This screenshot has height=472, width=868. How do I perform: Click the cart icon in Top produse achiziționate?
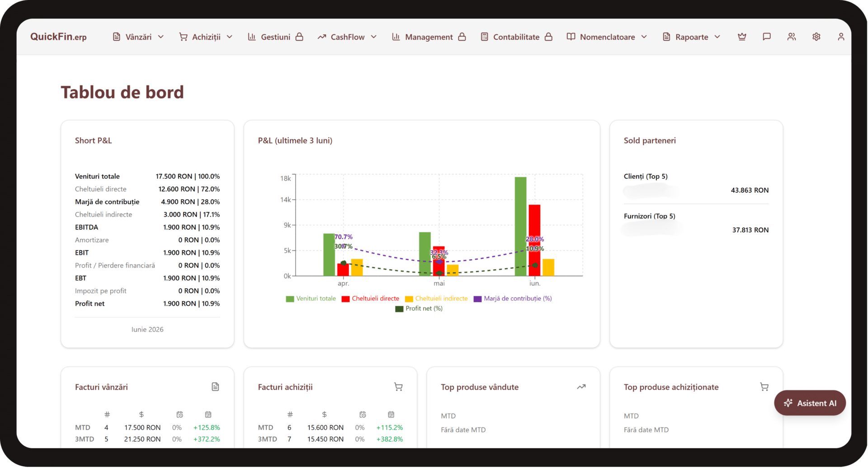click(764, 387)
